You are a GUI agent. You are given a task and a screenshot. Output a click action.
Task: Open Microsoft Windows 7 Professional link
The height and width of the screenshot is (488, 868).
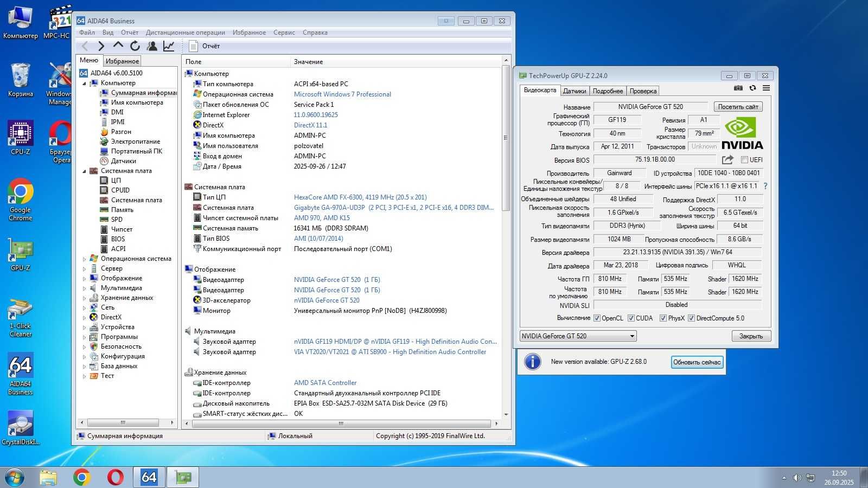point(342,94)
